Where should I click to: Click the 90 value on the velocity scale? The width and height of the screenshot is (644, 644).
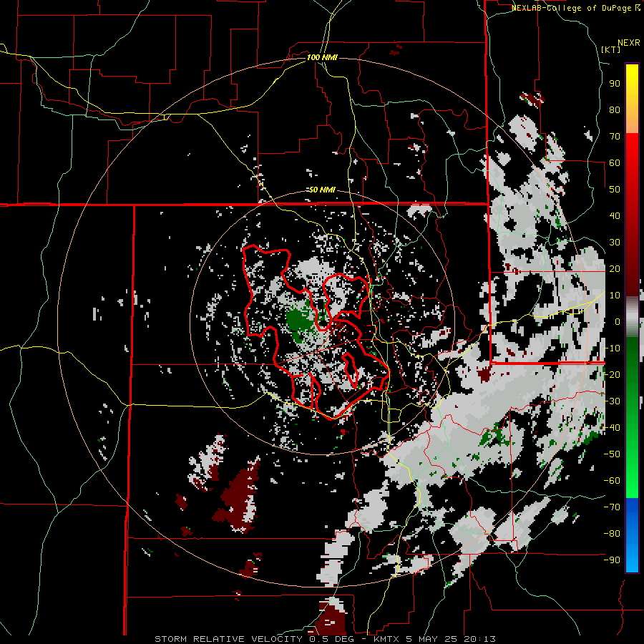click(615, 84)
